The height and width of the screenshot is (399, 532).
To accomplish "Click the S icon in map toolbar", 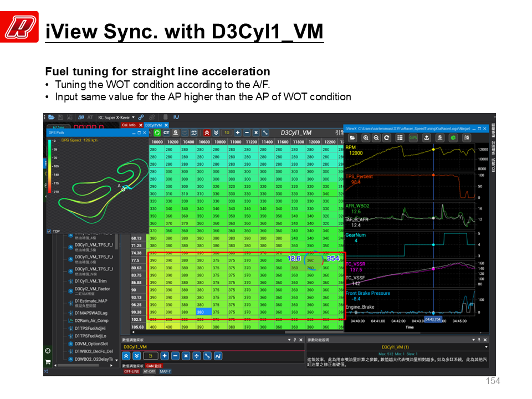I will [x=176, y=132].
